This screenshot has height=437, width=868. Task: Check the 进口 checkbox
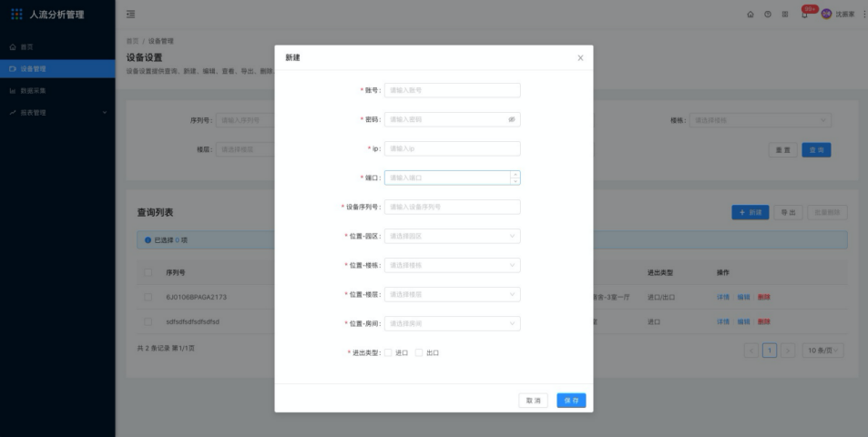coord(388,352)
